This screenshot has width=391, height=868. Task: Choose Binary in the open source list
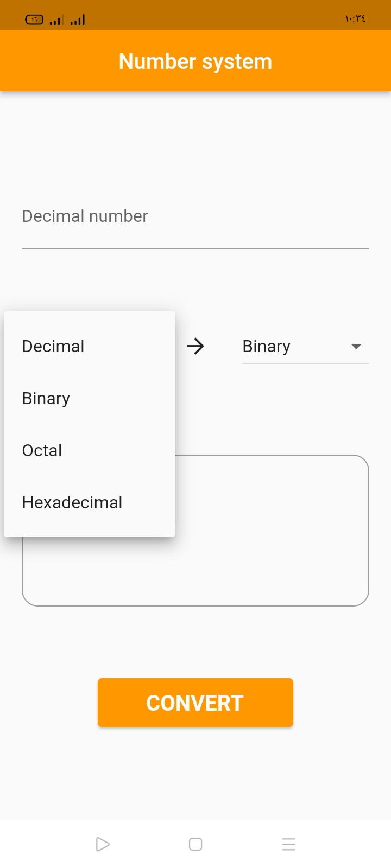[x=90, y=398]
